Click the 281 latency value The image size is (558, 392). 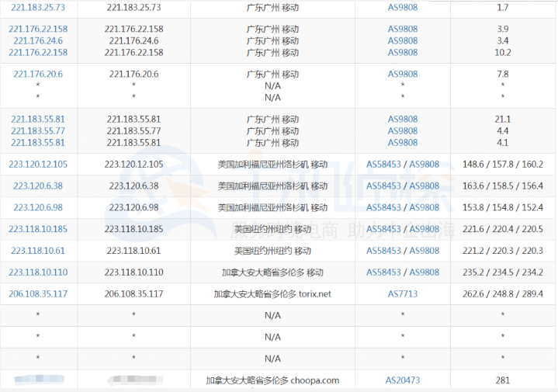502,380
